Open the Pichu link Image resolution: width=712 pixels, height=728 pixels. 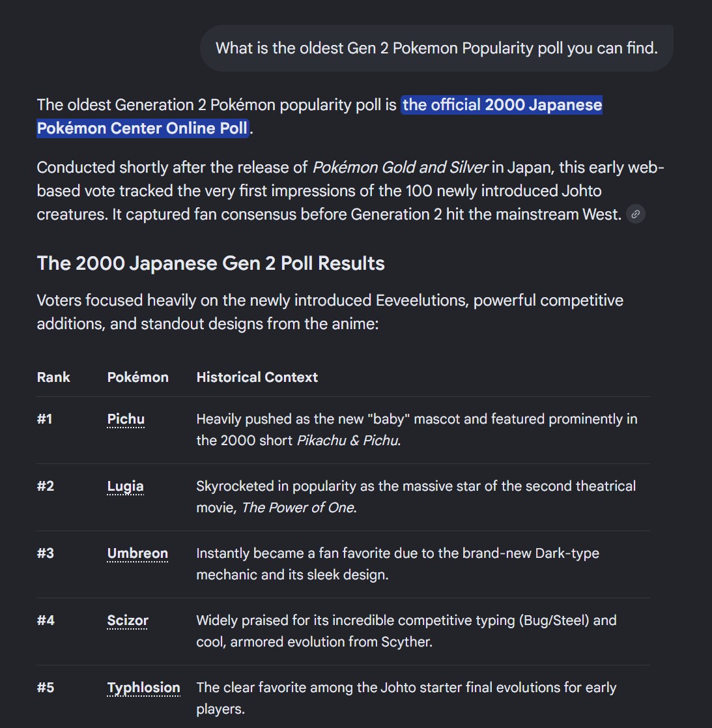click(126, 419)
